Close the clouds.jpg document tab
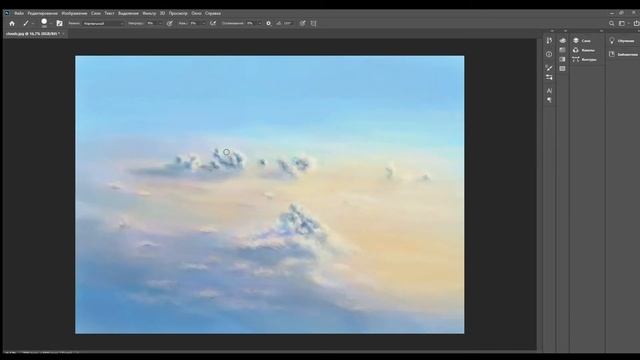 coord(64,33)
